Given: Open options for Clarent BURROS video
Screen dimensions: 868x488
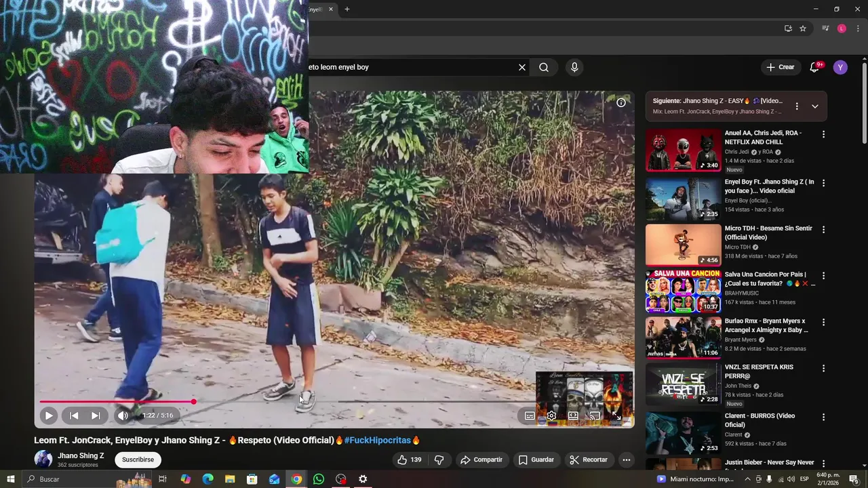Looking at the screenshot, I should [823, 418].
